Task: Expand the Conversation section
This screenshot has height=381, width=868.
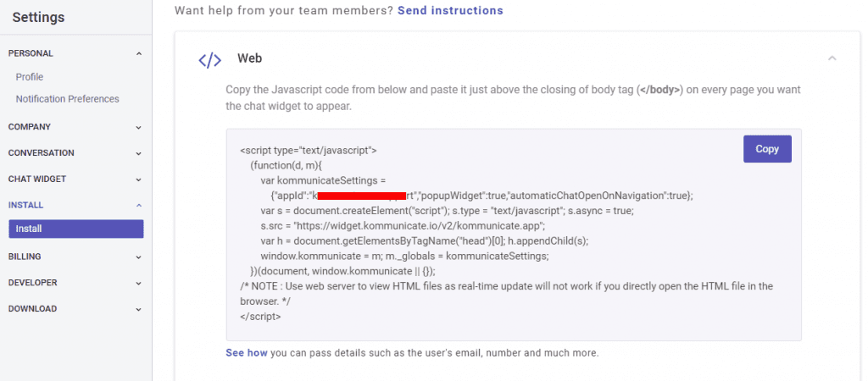Action: click(x=139, y=153)
